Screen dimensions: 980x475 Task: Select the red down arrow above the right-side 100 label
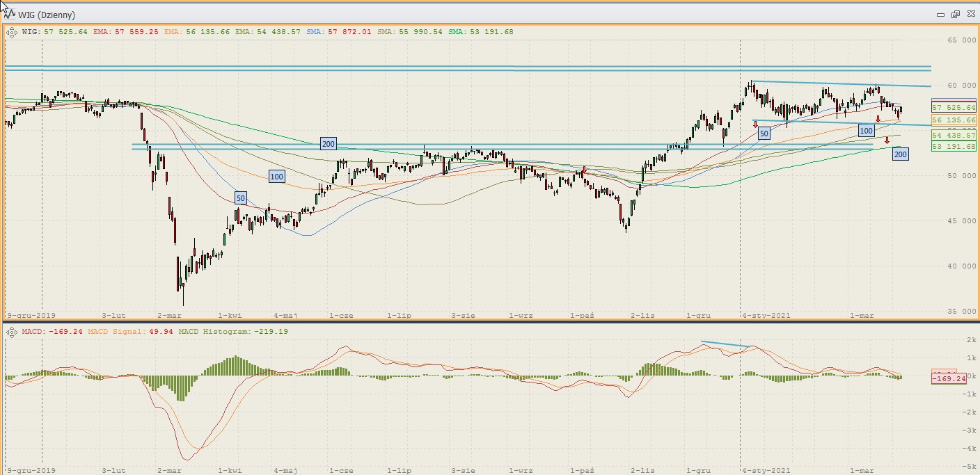point(878,119)
